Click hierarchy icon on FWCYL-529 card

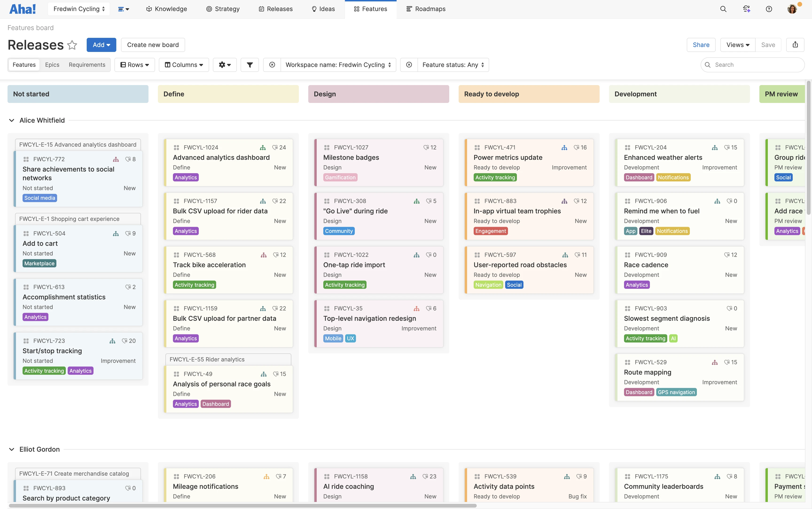click(x=715, y=362)
